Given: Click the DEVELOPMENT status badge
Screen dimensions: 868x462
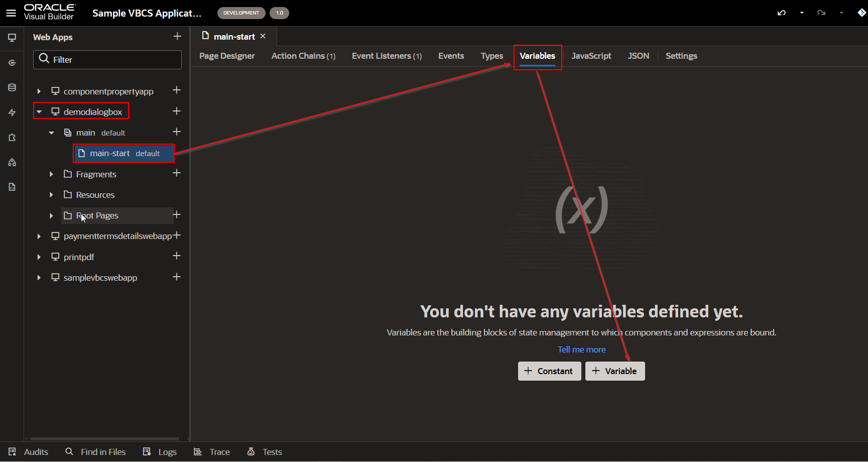Looking at the screenshot, I should pyautogui.click(x=241, y=13).
